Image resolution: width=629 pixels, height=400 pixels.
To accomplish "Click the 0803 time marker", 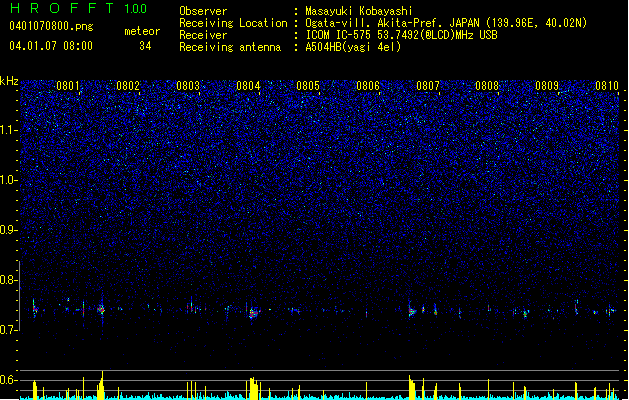I will pos(188,86).
